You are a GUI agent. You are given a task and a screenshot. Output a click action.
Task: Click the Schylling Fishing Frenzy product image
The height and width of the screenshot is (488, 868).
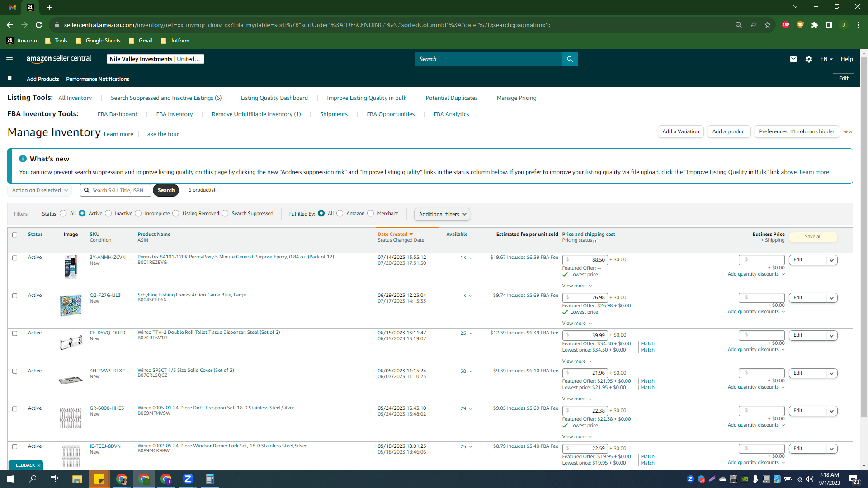(71, 305)
